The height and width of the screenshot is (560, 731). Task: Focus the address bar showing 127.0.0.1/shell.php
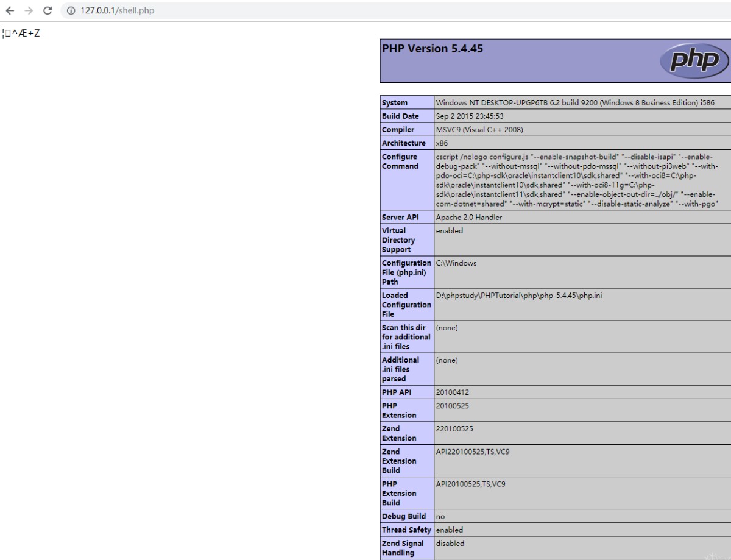pyautogui.click(x=396, y=10)
